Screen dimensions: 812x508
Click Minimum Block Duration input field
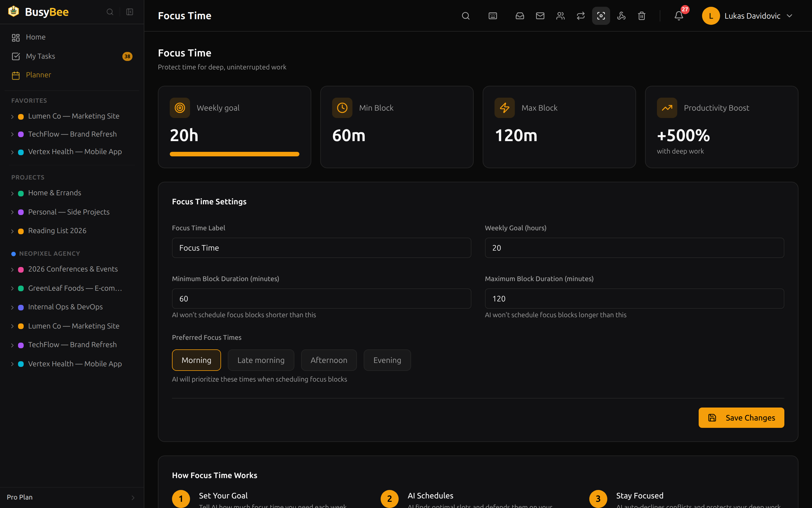[321, 299]
